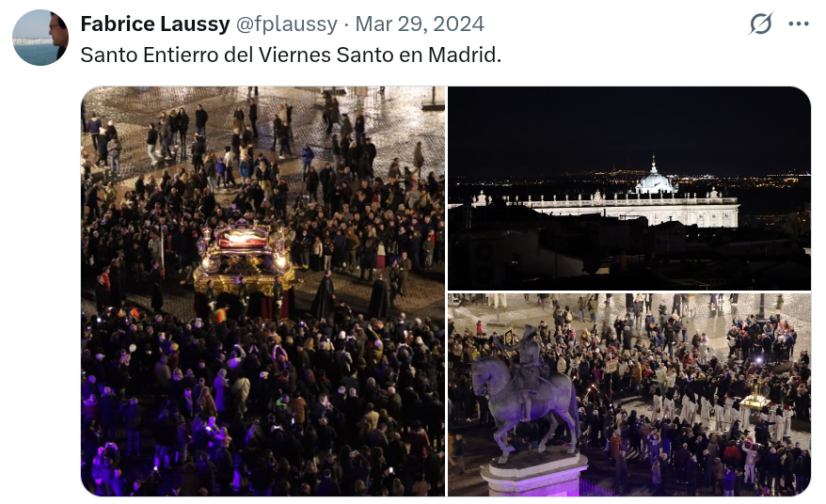Screen dimensions: 826x504
Task: Click the bronze horse statue's head
Action: (481, 378)
